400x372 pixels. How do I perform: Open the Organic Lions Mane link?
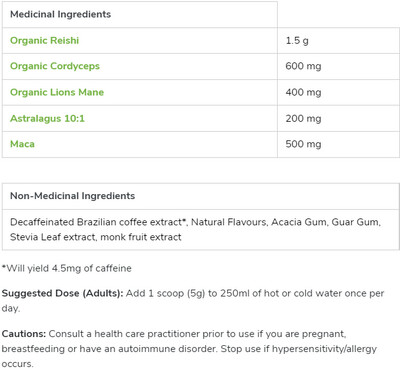point(57,92)
